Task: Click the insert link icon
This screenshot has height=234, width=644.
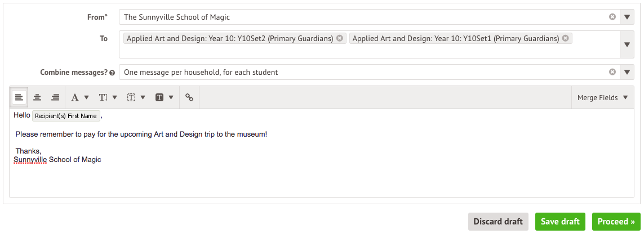Action: (189, 97)
